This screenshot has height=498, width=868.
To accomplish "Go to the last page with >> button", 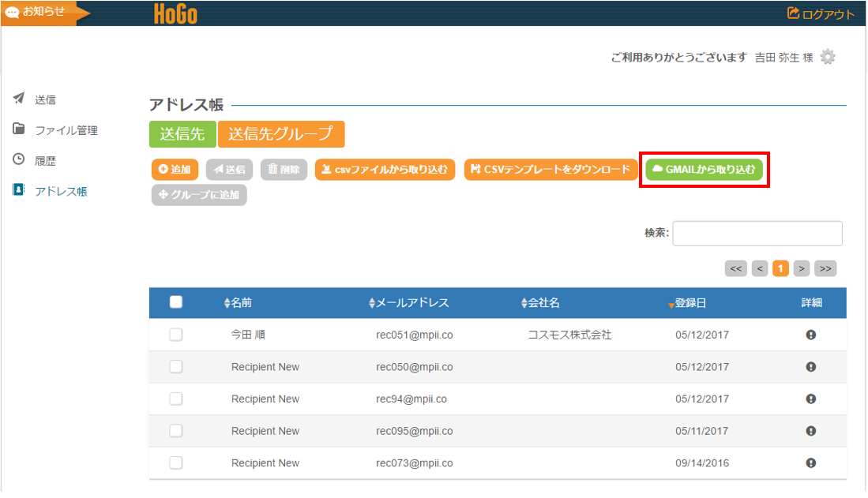I will pyautogui.click(x=825, y=268).
